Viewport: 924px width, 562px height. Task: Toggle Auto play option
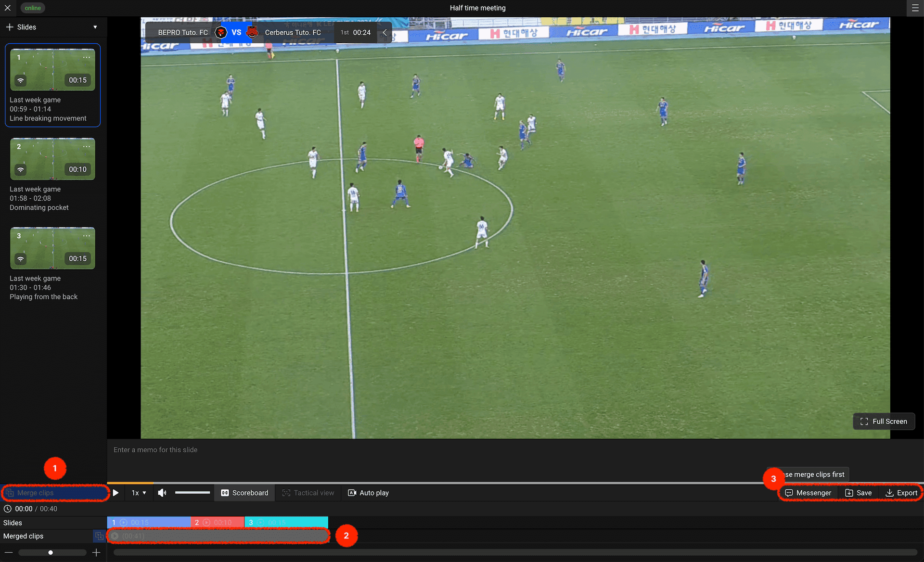pos(368,493)
